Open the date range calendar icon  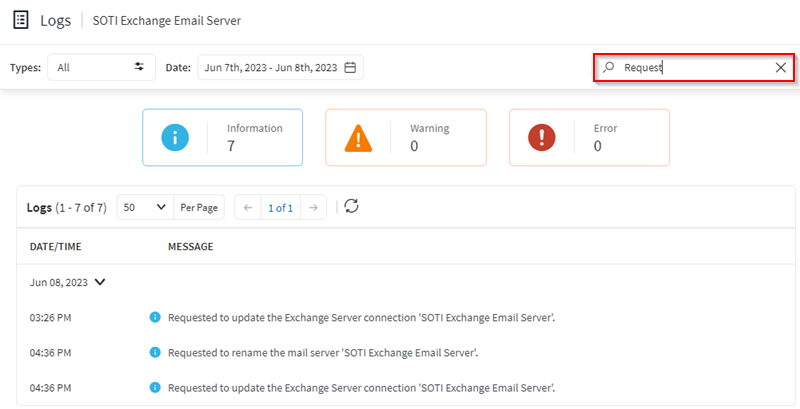tap(350, 68)
